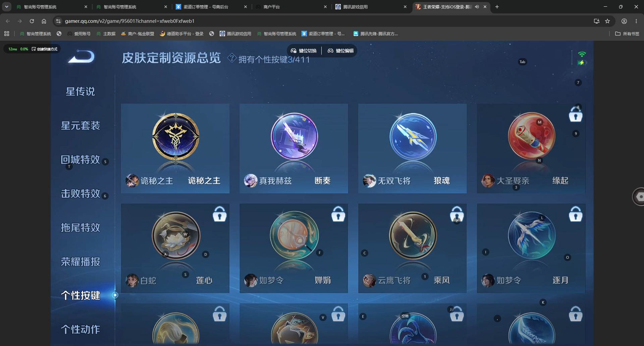Open a new browser tab

tap(497, 7)
